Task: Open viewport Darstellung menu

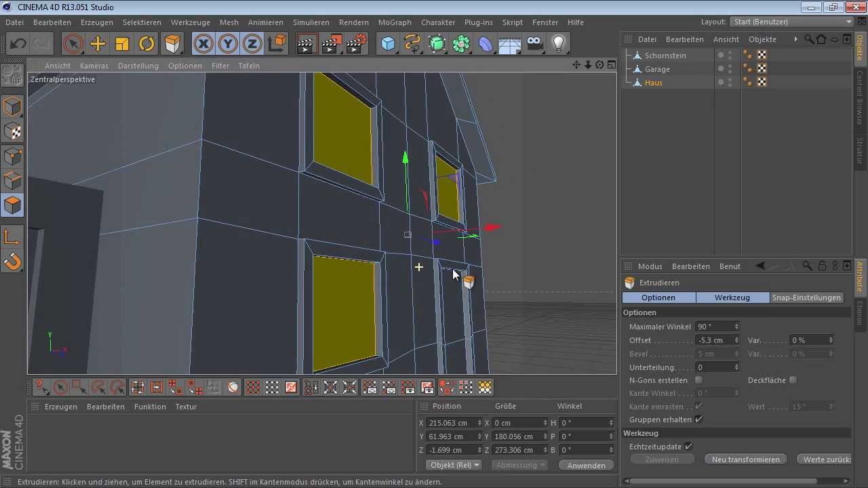Action: [138, 66]
